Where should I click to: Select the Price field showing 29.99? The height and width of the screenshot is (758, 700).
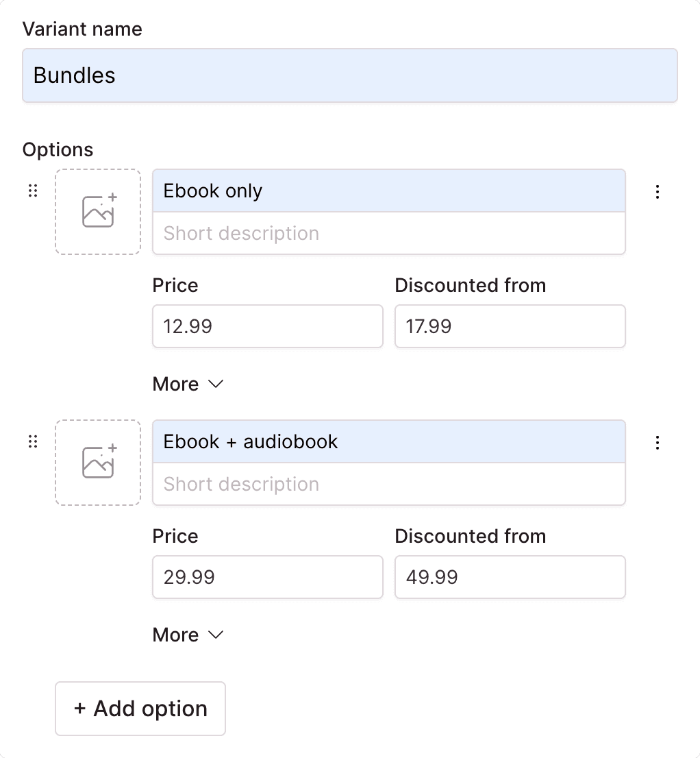267,577
